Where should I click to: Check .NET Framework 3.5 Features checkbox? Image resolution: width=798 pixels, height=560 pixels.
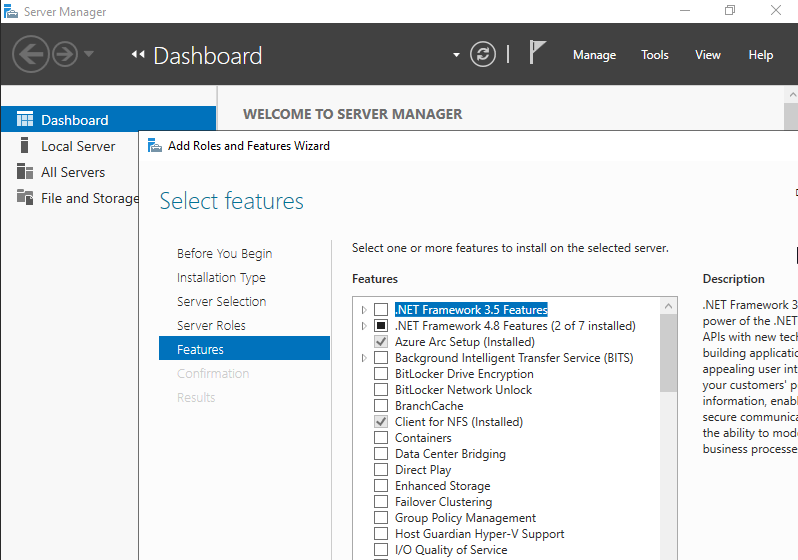point(381,310)
